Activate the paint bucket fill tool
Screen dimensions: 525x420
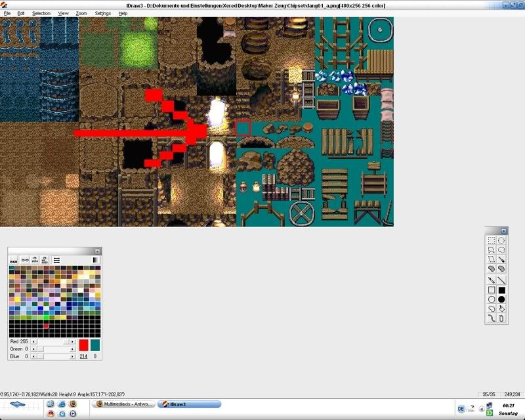pos(501,308)
